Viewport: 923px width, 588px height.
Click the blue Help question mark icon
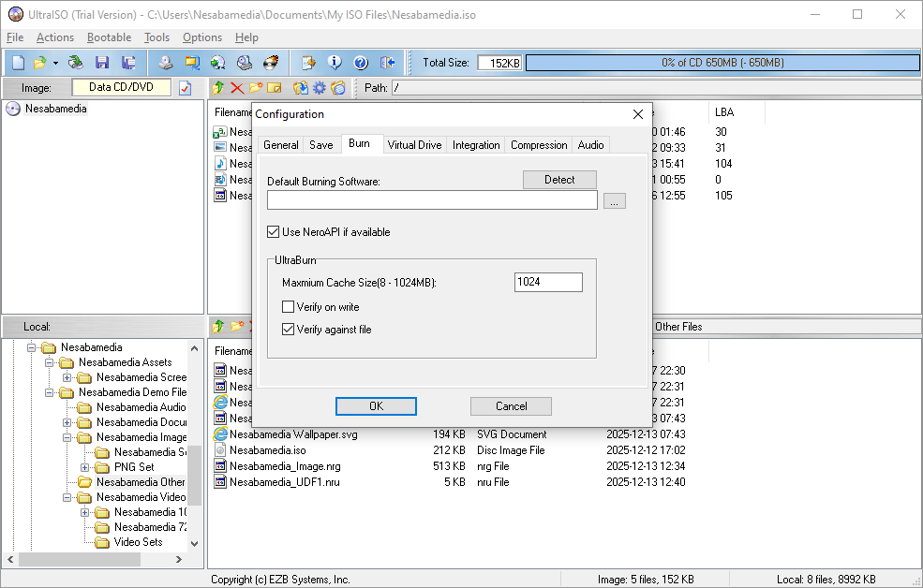coord(361,63)
